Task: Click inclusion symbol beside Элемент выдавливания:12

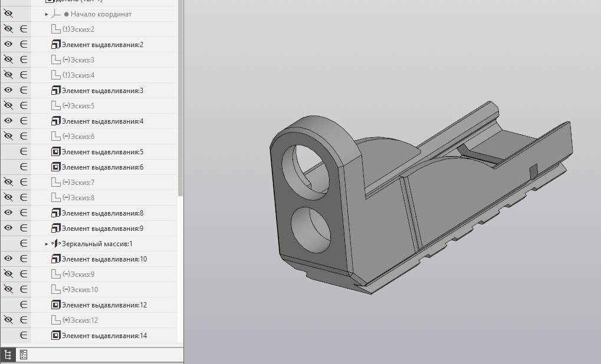Action: pyautogui.click(x=24, y=305)
